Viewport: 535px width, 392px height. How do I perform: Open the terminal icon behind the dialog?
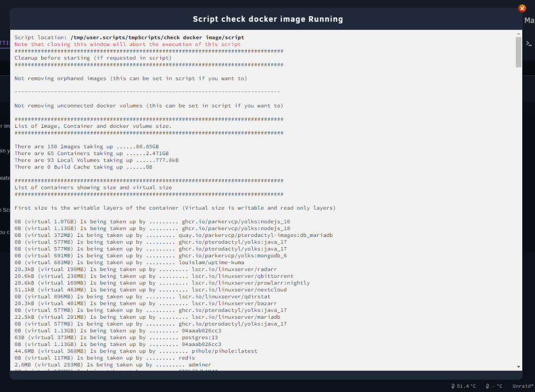[x=529, y=44]
